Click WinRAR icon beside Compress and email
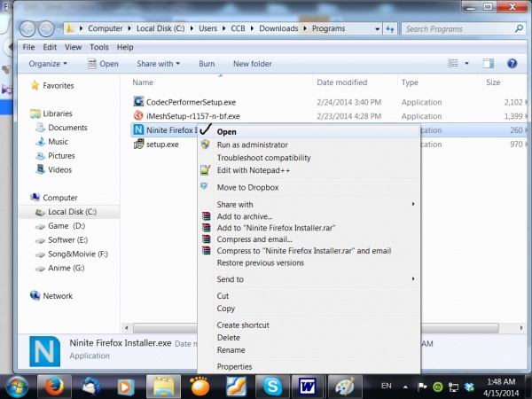 click(206, 239)
